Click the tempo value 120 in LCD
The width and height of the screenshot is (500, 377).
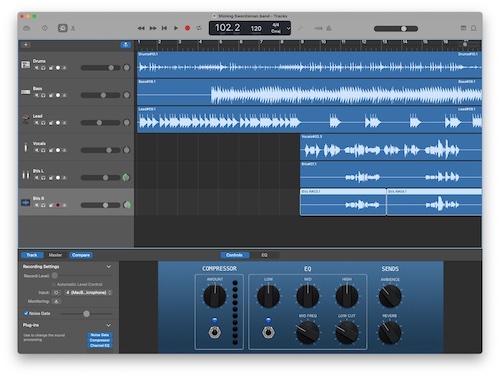point(256,29)
